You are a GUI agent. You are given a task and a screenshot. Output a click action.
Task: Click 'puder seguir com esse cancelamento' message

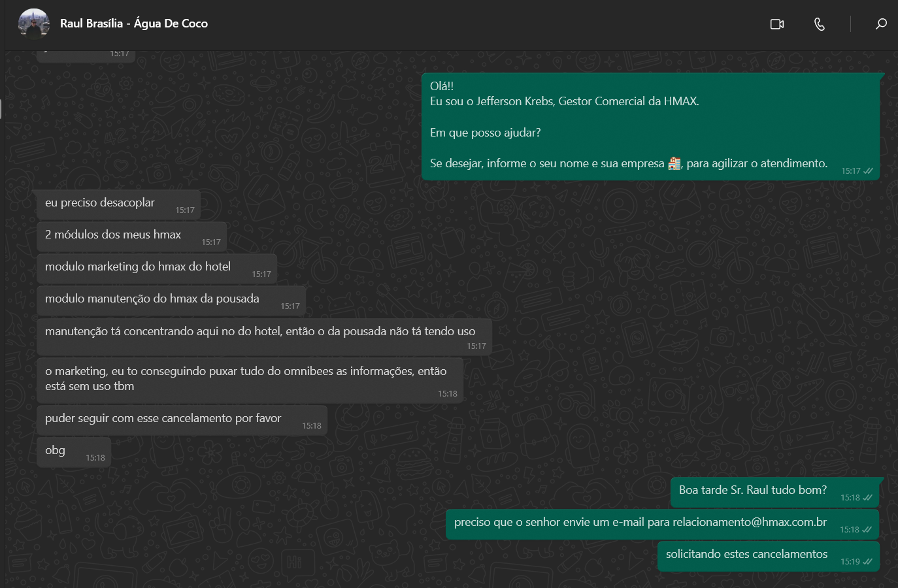[x=163, y=419]
